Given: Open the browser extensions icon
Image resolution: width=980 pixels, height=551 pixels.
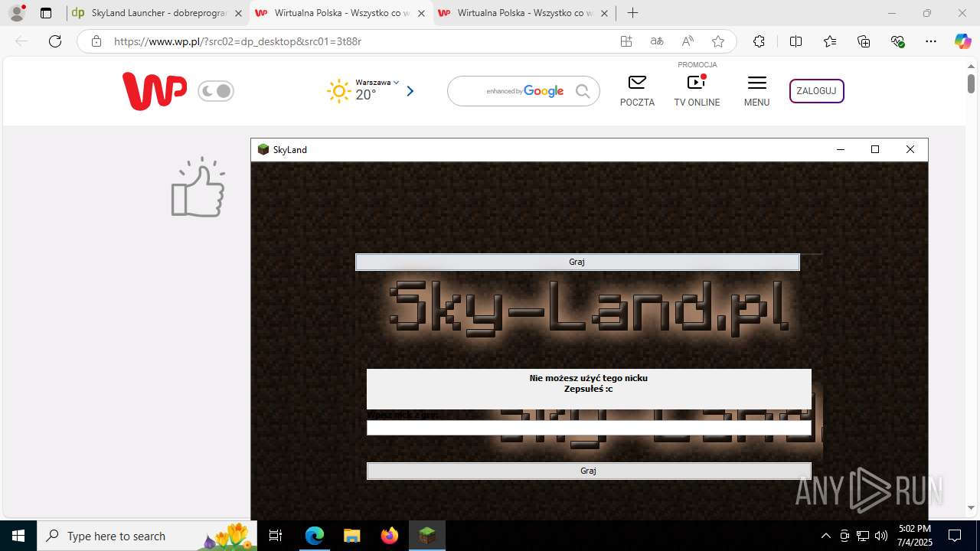Looking at the screenshot, I should (x=759, y=41).
